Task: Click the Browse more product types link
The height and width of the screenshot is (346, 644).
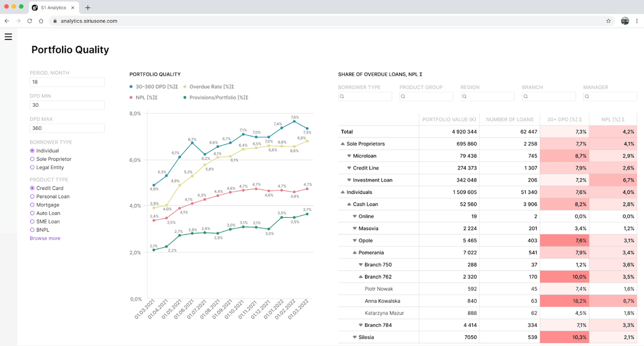Action: [x=45, y=238]
